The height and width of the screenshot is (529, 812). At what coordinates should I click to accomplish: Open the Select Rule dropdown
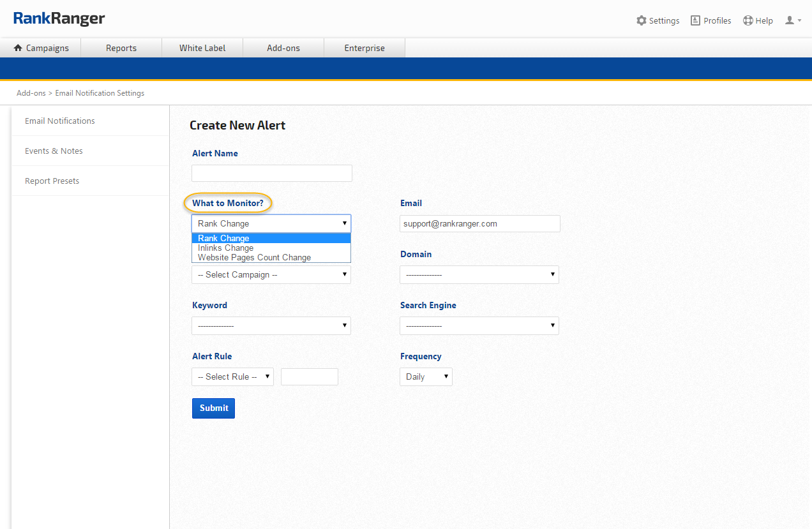click(232, 376)
